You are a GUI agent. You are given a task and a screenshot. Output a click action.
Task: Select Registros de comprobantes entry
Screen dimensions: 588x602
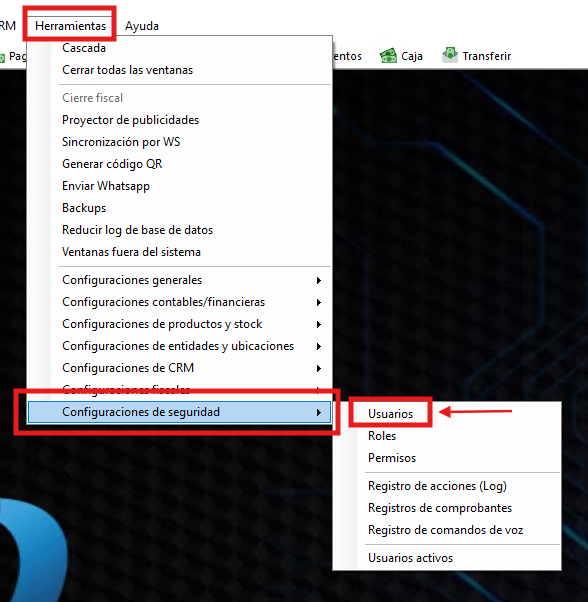[x=440, y=508]
